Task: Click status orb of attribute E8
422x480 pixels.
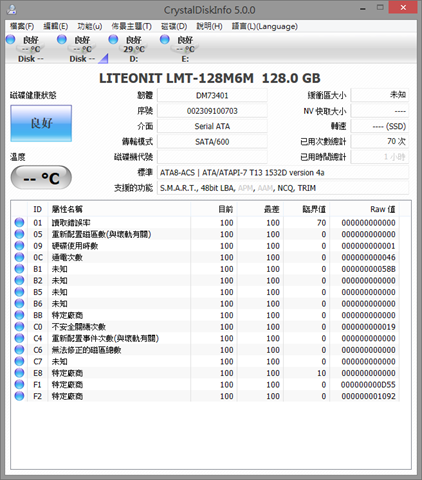Action: tap(19, 373)
